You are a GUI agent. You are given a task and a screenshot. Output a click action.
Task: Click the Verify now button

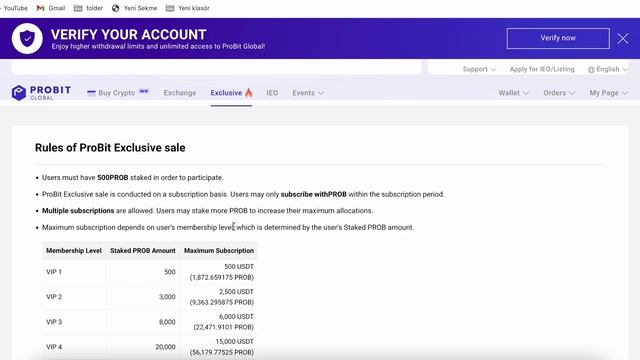click(558, 38)
